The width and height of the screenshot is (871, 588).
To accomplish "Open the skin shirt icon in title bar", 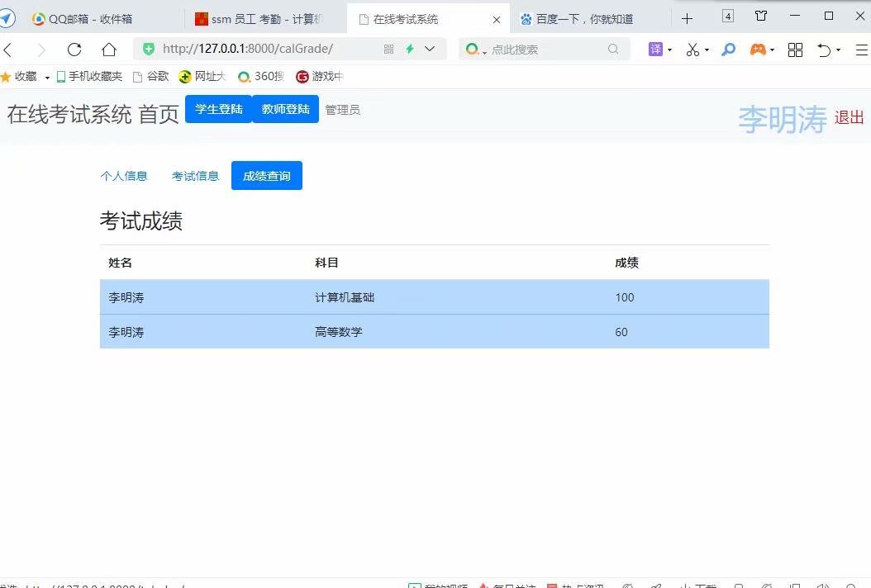I will click(x=762, y=16).
